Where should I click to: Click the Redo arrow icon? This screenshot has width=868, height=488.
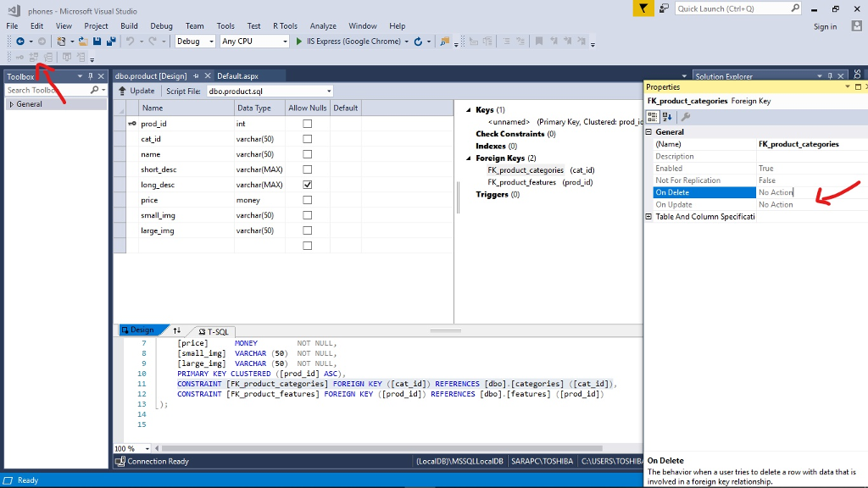pos(153,42)
